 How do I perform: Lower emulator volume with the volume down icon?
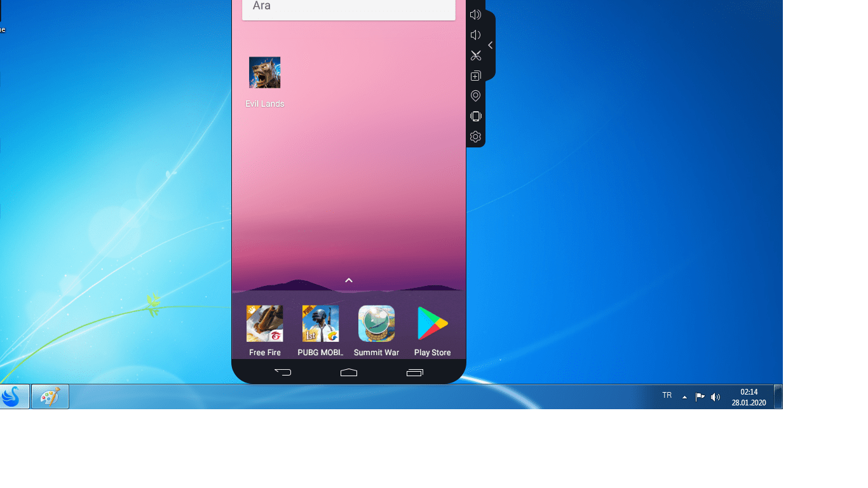[475, 35]
